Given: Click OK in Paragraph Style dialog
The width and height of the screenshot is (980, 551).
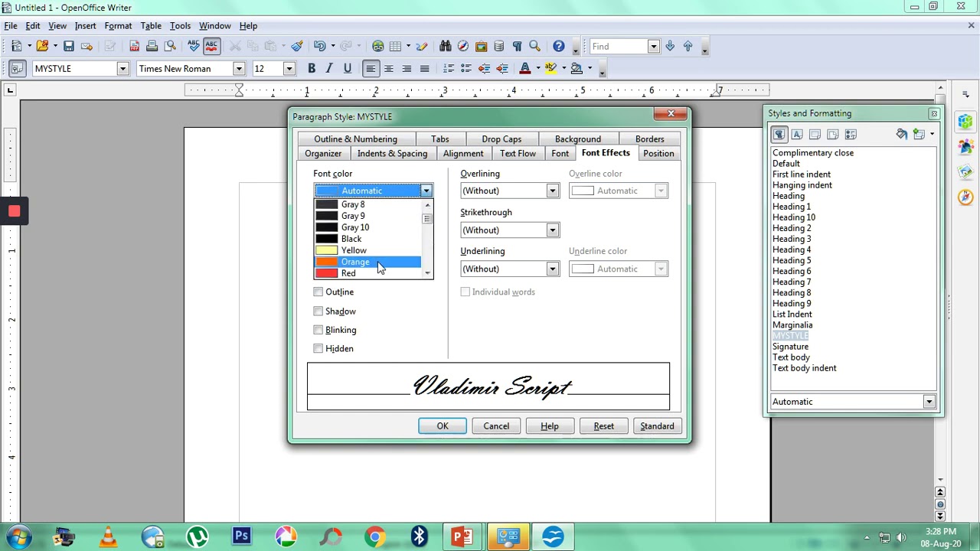Looking at the screenshot, I should point(443,426).
